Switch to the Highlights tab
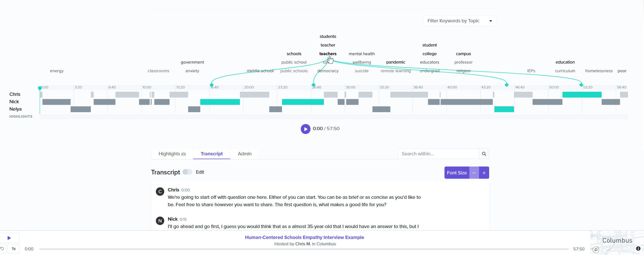Image resolution: width=644 pixels, height=256 pixels. point(172,154)
